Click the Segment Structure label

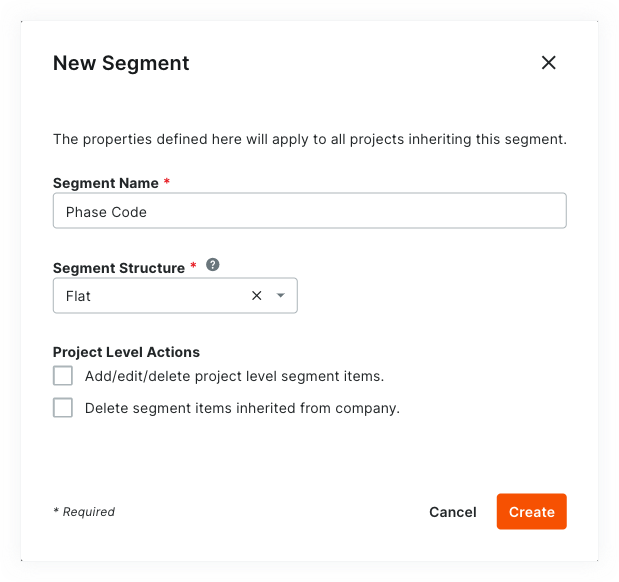[119, 268]
